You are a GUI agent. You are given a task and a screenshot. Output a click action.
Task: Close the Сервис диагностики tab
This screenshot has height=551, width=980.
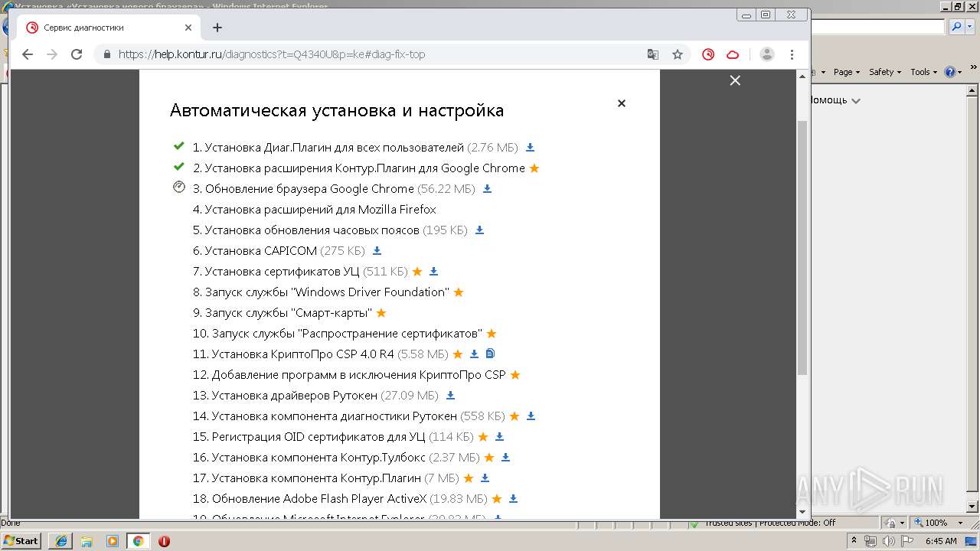(188, 28)
